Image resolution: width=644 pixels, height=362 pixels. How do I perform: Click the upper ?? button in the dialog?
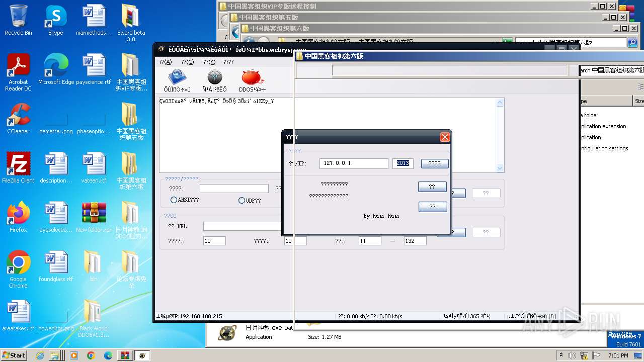[x=432, y=187]
